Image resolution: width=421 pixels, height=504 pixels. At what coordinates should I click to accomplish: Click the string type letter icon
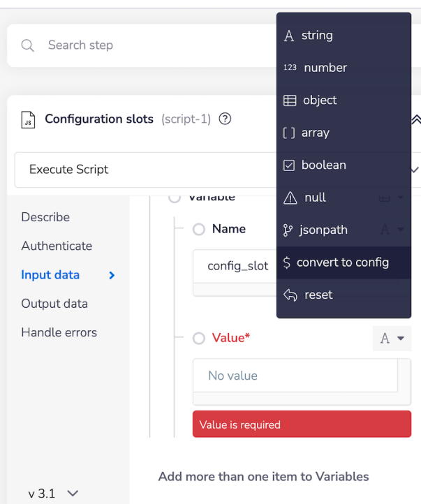pos(289,36)
